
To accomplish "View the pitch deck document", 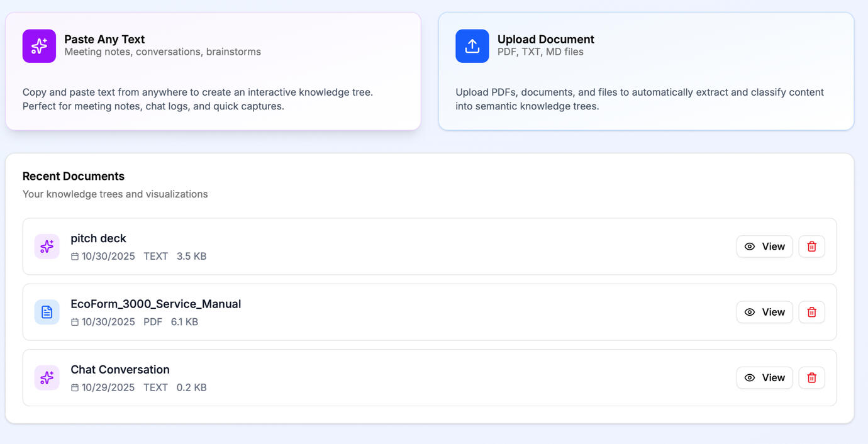I will click(764, 247).
